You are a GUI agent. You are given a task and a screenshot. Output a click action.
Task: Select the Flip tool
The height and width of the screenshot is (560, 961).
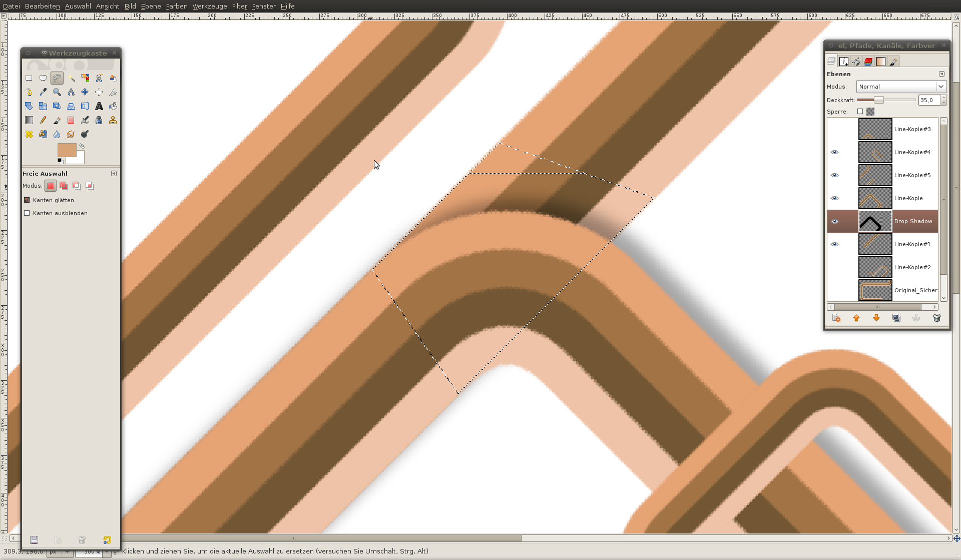click(x=85, y=106)
